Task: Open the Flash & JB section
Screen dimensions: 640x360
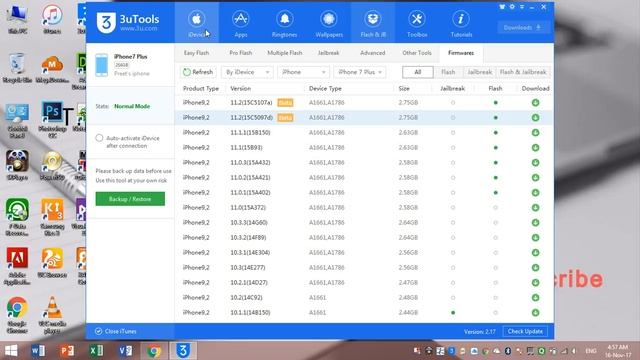Action: (x=373, y=23)
